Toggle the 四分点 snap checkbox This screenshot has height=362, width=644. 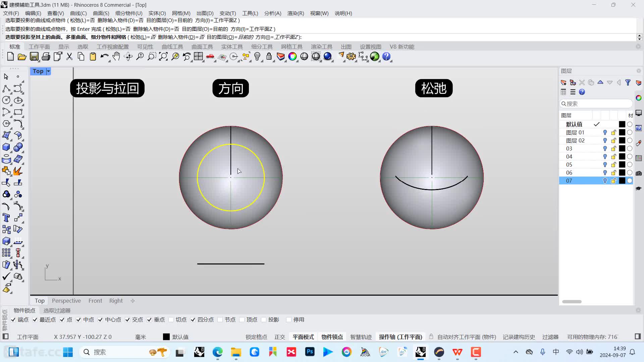coord(193,320)
